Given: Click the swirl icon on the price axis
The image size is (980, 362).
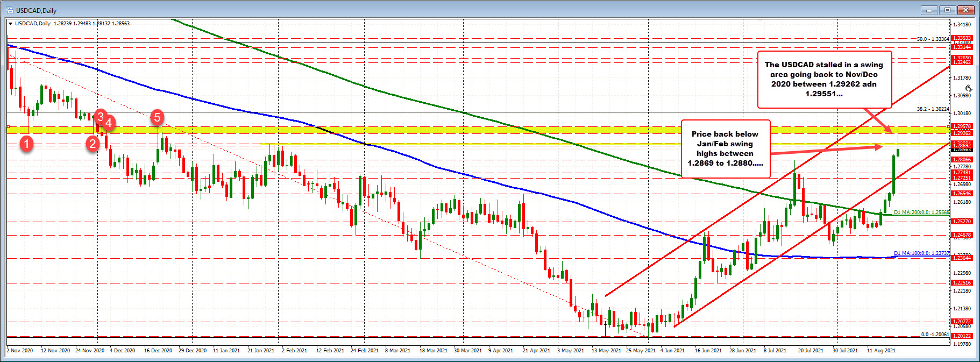Looking at the screenshot, I should [x=968, y=88].
